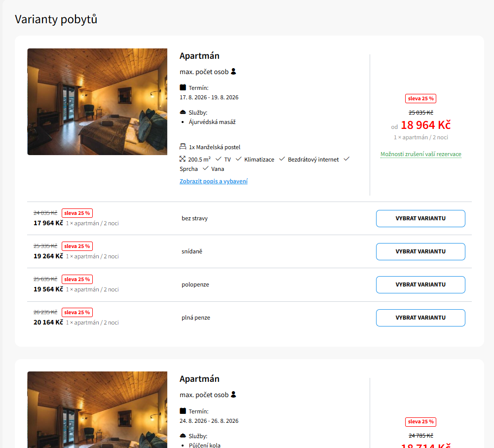Viewport: 494px width, 448px height.
Task: Click crossed-out price '24 035 Kč'
Action: [45, 213]
